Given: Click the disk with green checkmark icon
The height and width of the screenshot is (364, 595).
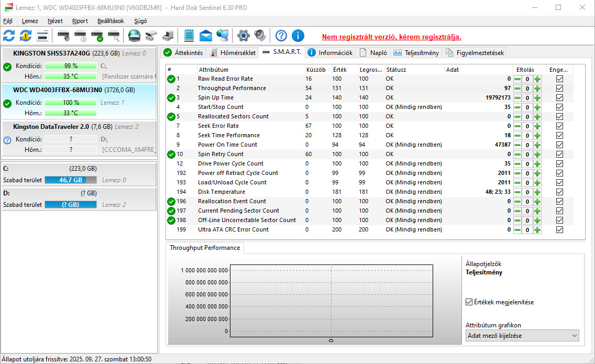Looking at the screenshot, I should click(x=97, y=36).
